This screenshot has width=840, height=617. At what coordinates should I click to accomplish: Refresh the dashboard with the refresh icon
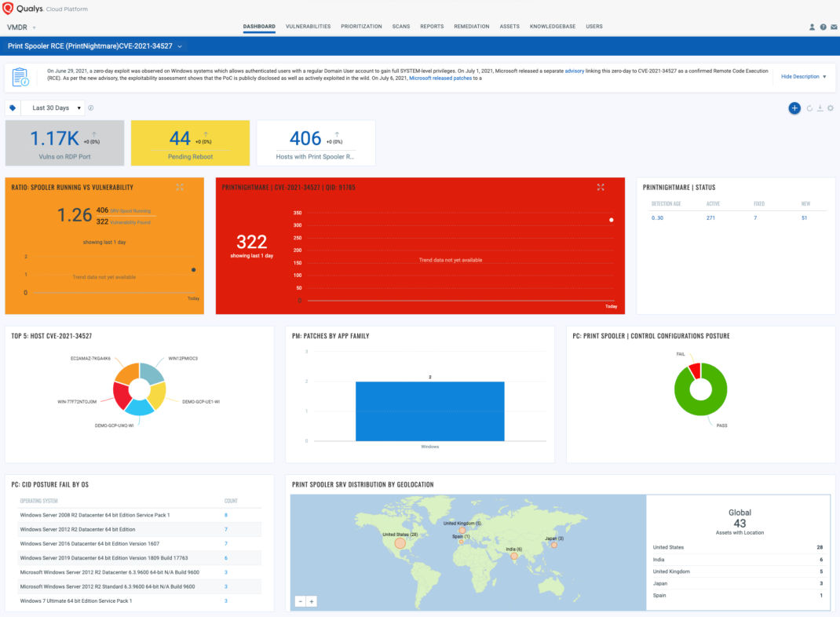pos(809,108)
